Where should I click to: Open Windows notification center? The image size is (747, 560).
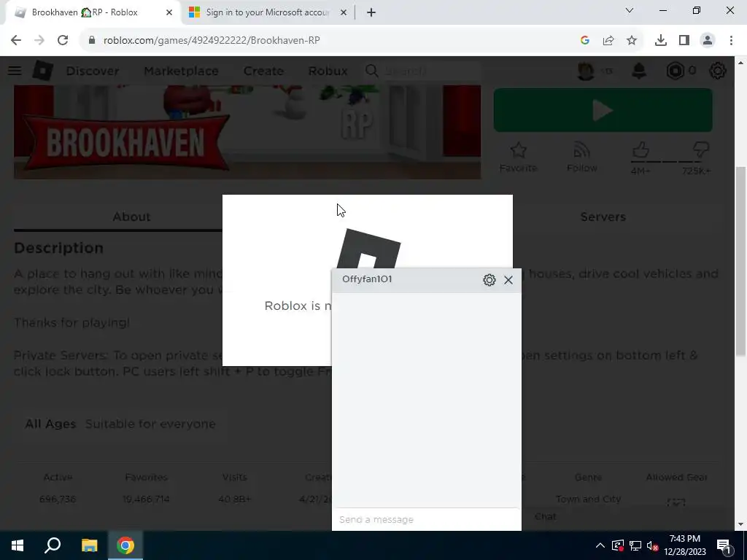pyautogui.click(x=723, y=545)
